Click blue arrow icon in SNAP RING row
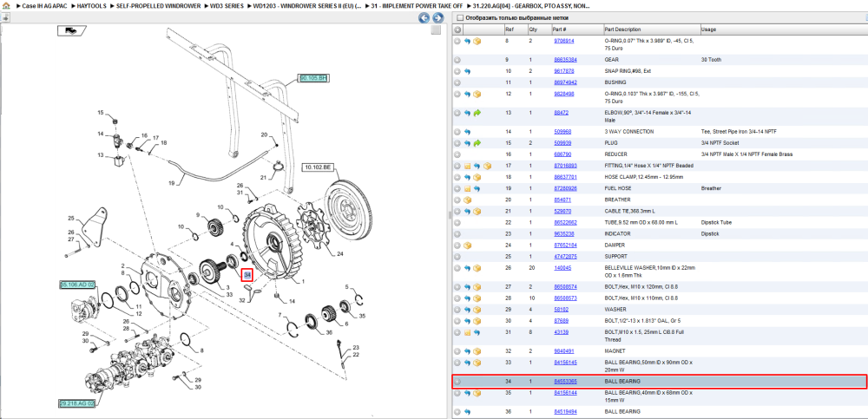The image size is (868, 419). click(467, 71)
